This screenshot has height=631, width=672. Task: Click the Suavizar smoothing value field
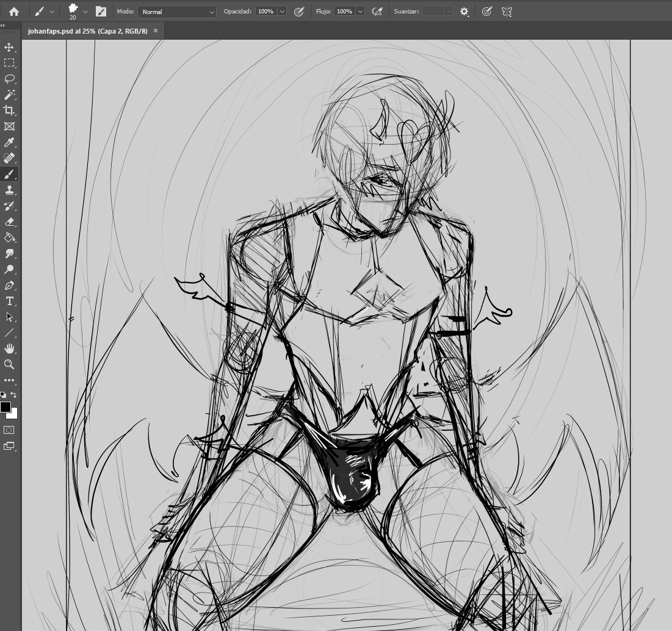coord(433,12)
